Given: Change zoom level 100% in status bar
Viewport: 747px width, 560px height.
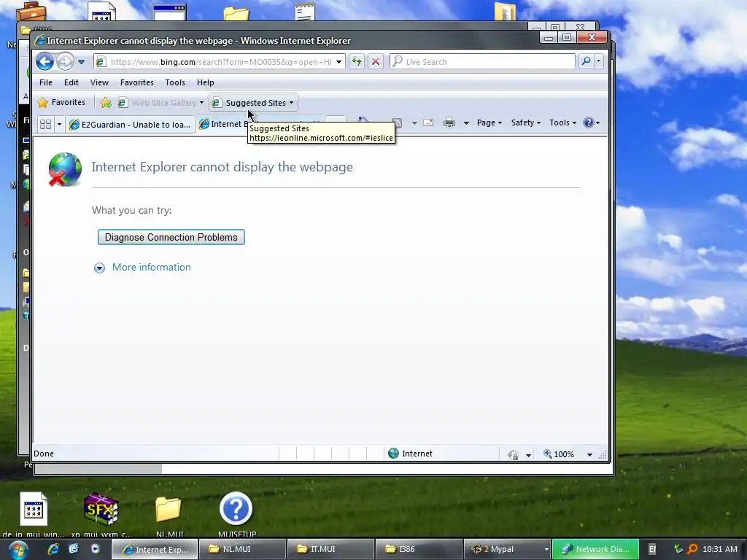Looking at the screenshot, I should pos(560,454).
